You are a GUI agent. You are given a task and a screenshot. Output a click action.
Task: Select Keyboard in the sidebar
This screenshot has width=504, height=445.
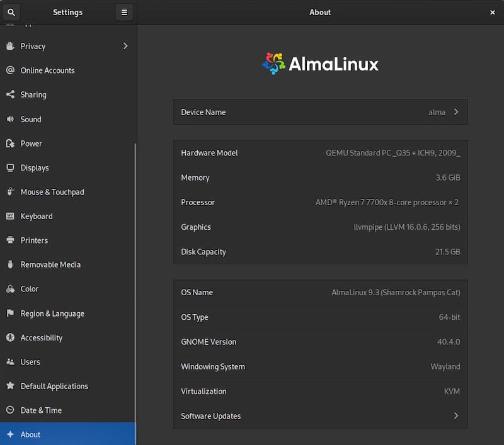click(x=67, y=216)
